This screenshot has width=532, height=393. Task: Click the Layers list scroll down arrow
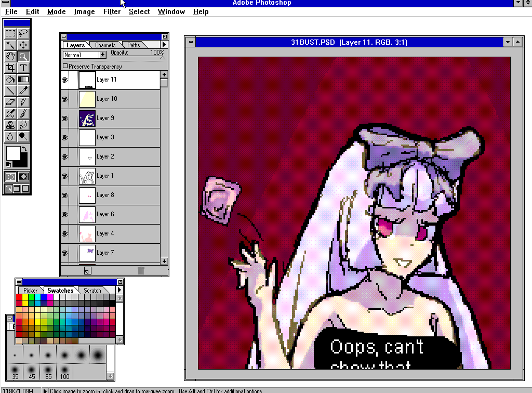164,261
